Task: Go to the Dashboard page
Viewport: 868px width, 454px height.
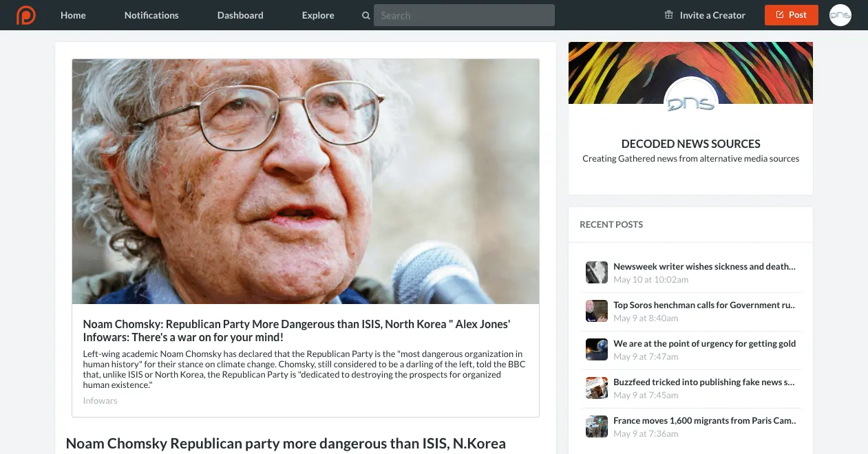Action: pyautogui.click(x=240, y=15)
